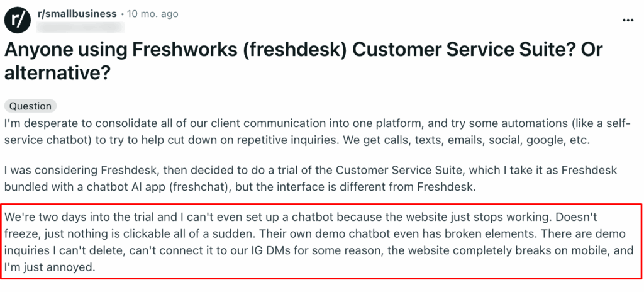Click the r/ subreddit avatar icon
This screenshot has height=292, width=644.
click(17, 20)
